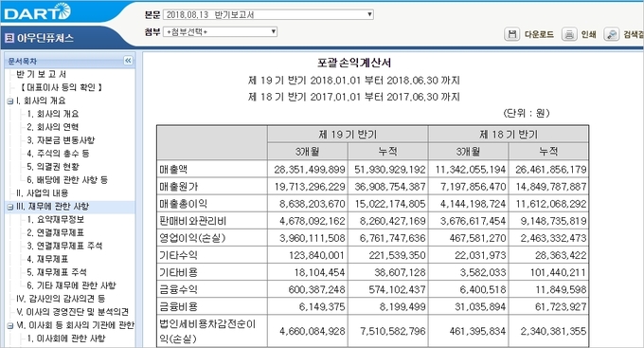
Task: Click the 다운로드 text link
Action: coord(539,34)
